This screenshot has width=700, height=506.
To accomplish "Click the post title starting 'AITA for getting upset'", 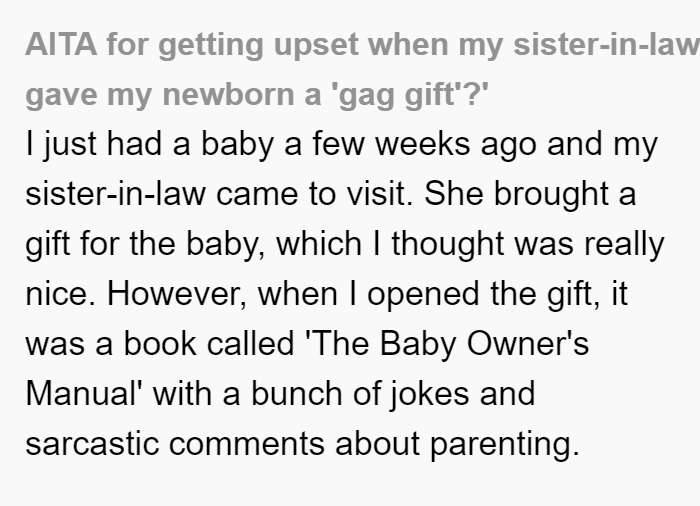I will [x=362, y=70].
